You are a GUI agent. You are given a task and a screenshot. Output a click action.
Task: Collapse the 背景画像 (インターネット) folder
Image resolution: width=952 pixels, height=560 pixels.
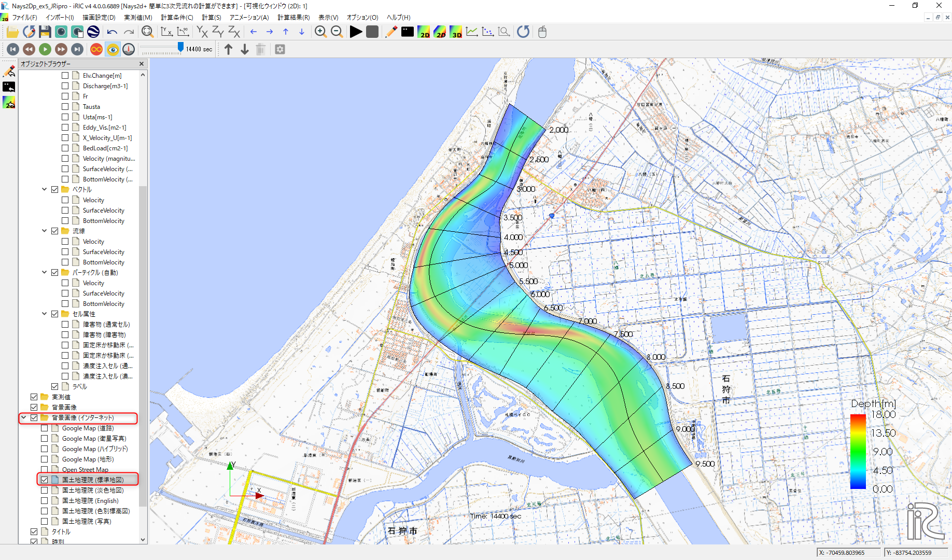(24, 418)
